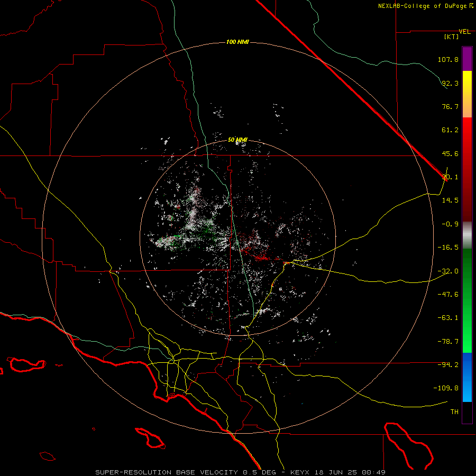Click the VEL legend title
476x476 pixels.
click(464, 32)
